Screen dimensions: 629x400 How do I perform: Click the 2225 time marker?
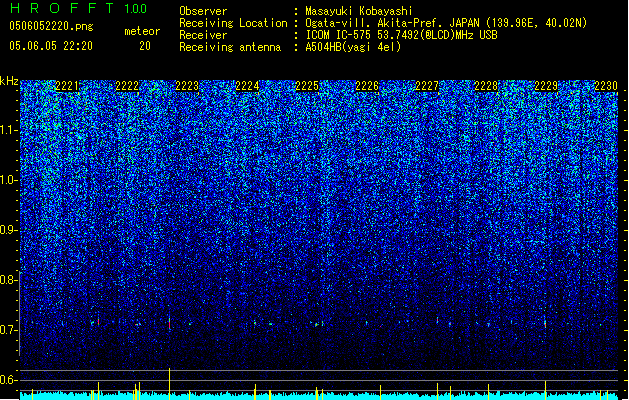click(x=307, y=86)
